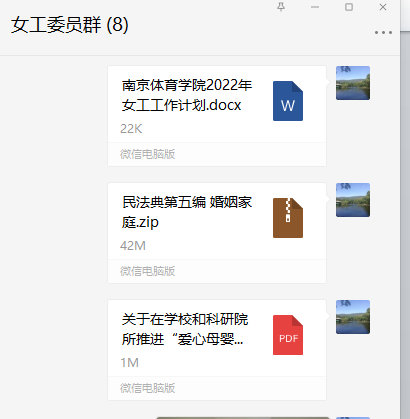Maximize the chat window
The image size is (410, 419).
click(349, 7)
